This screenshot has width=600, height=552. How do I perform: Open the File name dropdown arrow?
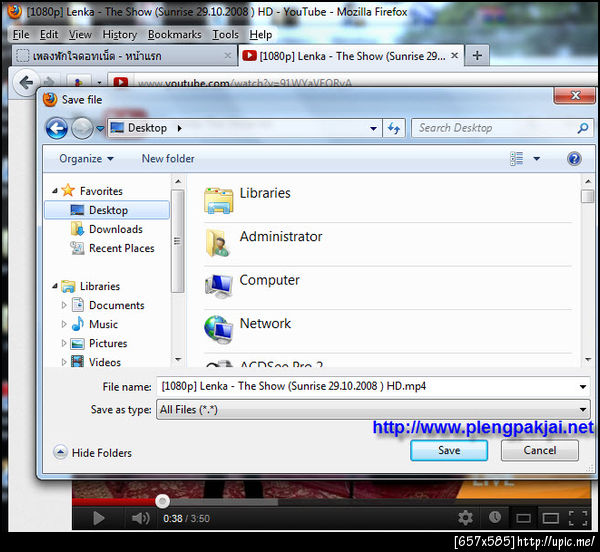tap(583, 387)
